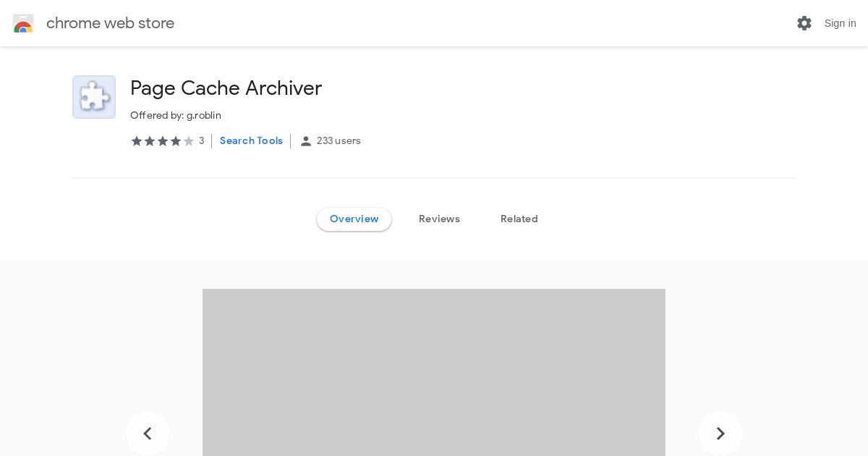Click the '233 users' text

click(339, 141)
